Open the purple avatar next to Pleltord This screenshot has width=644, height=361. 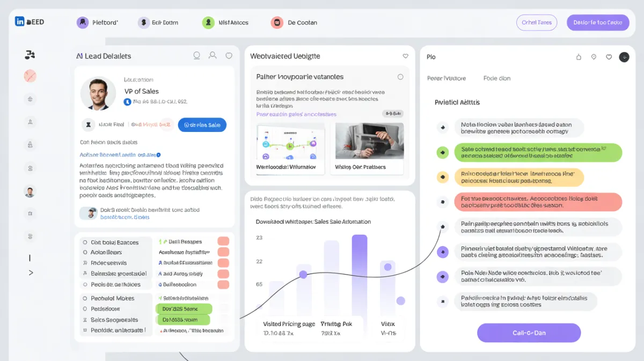tap(82, 23)
